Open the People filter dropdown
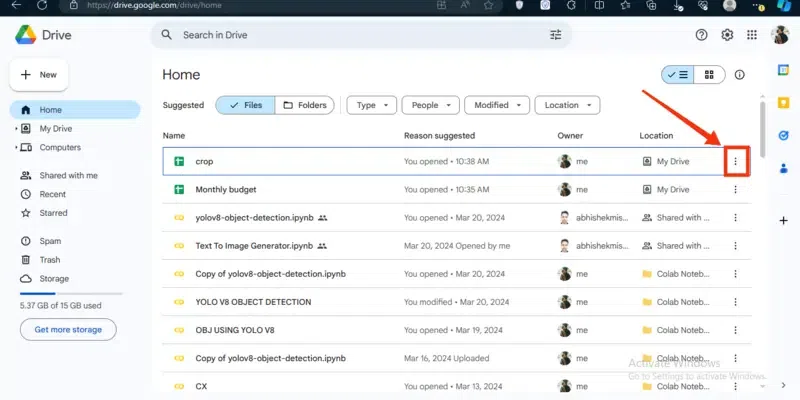The width and height of the screenshot is (800, 400). 431,105
